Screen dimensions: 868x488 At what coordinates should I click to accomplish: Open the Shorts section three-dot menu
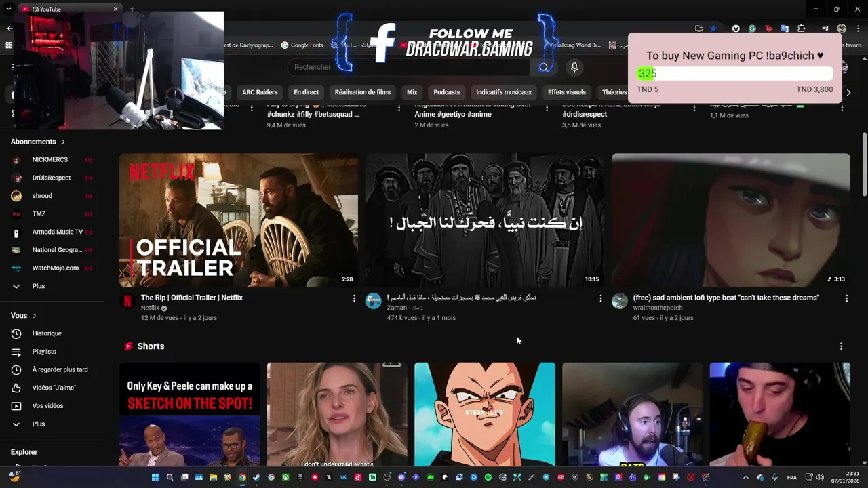pos(841,346)
